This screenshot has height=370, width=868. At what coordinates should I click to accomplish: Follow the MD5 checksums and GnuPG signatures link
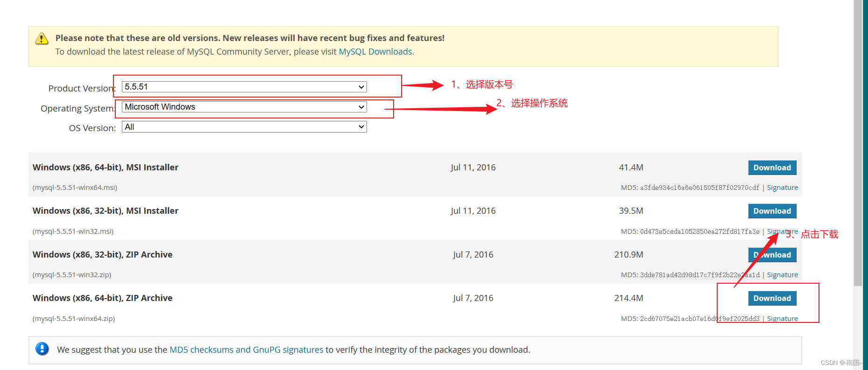pyautogui.click(x=247, y=350)
